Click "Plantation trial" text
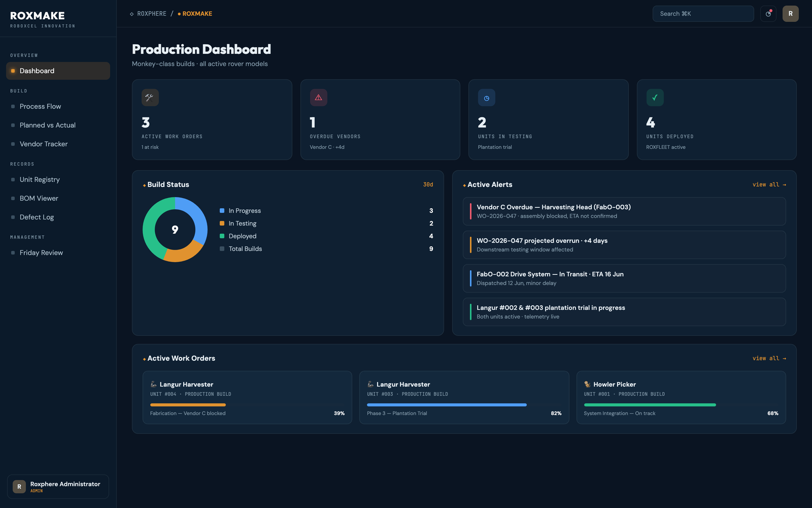This screenshot has width=812, height=508. click(495, 147)
